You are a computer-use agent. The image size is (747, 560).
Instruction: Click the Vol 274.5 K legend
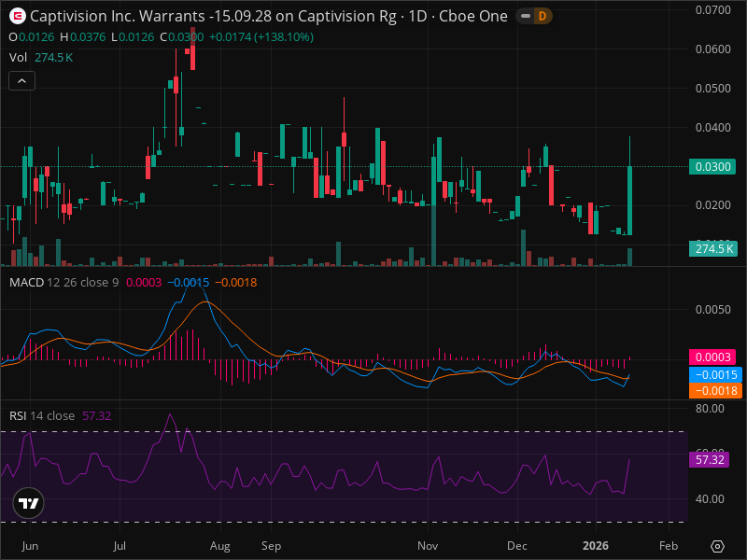[41, 58]
